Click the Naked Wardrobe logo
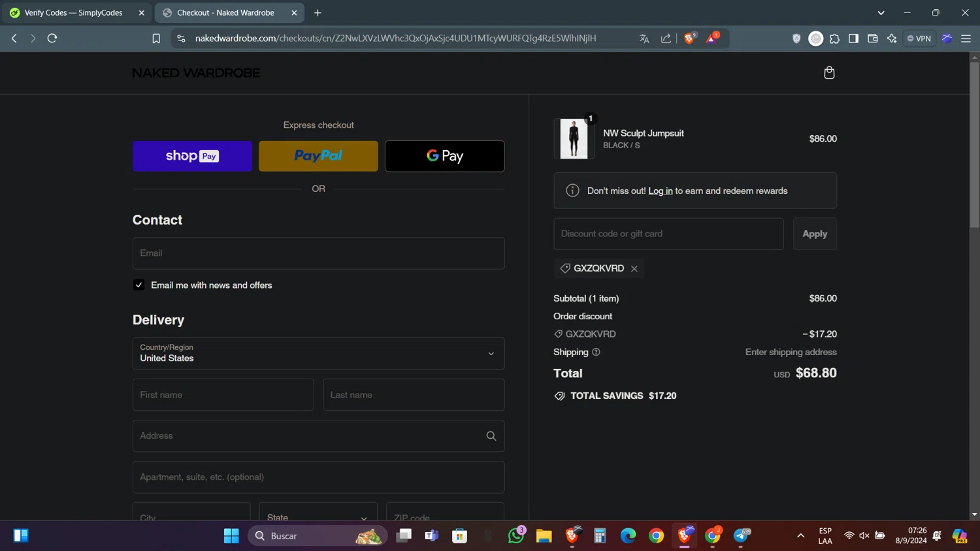The image size is (980, 551). [x=196, y=72]
